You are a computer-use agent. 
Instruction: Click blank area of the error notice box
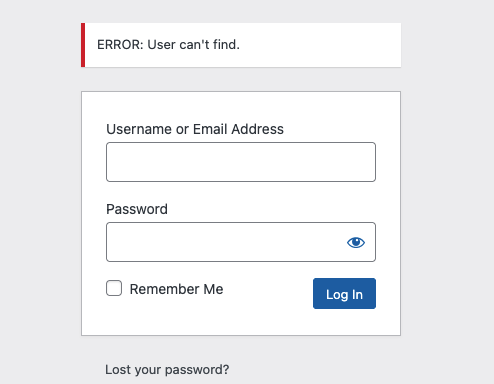(320, 45)
